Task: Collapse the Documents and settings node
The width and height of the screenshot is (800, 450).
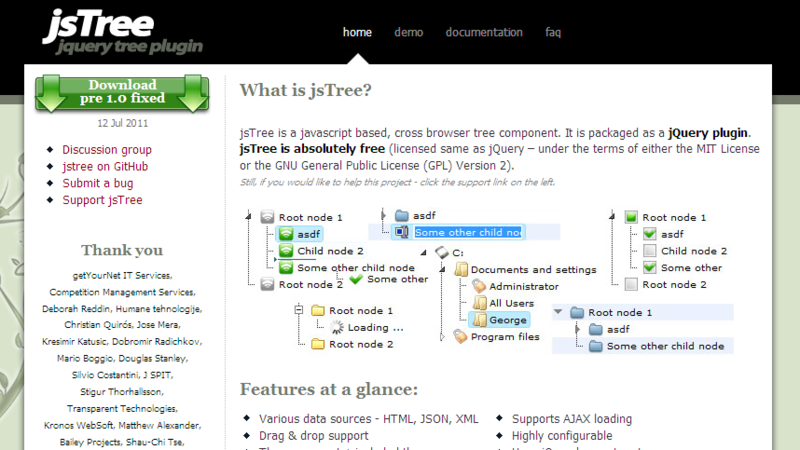Action: pos(442,269)
